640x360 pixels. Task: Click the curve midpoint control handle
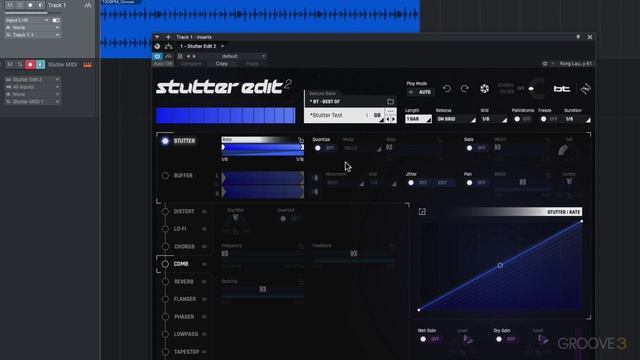tap(500, 265)
